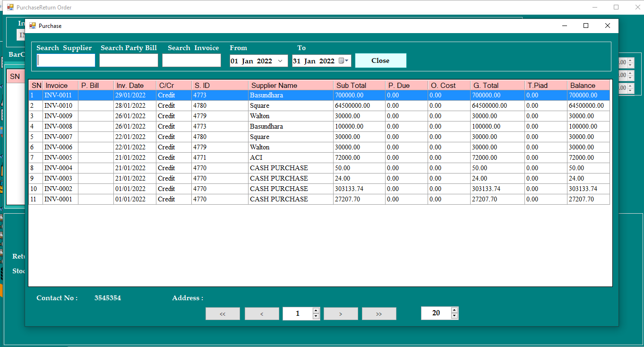
Task: Expand the From date dropdown chevron
Action: [280, 61]
